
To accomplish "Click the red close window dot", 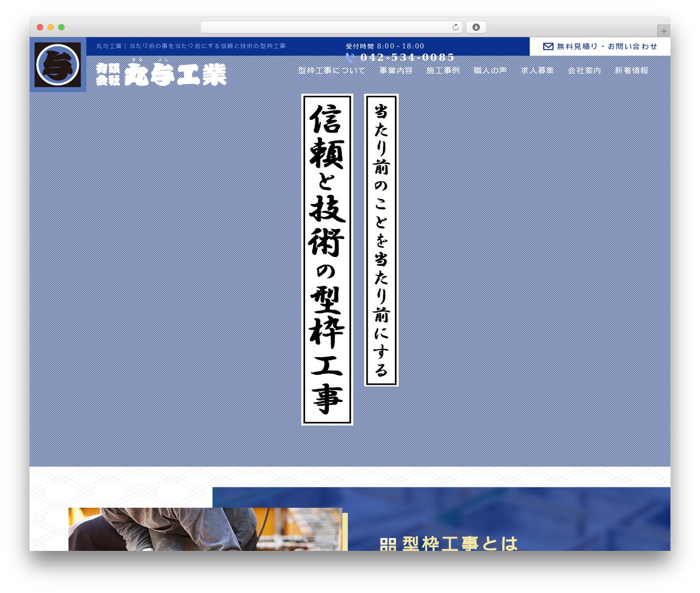I will pos(40,27).
